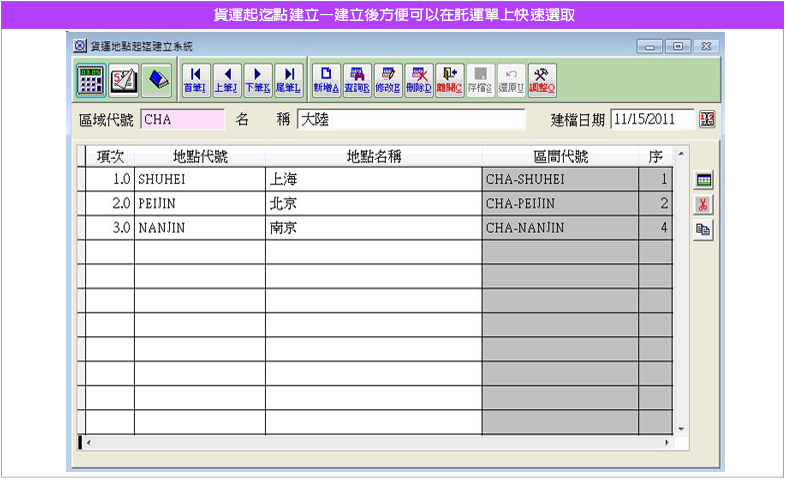
Task: Select the SHUHEI location code cell
Action: (199, 180)
